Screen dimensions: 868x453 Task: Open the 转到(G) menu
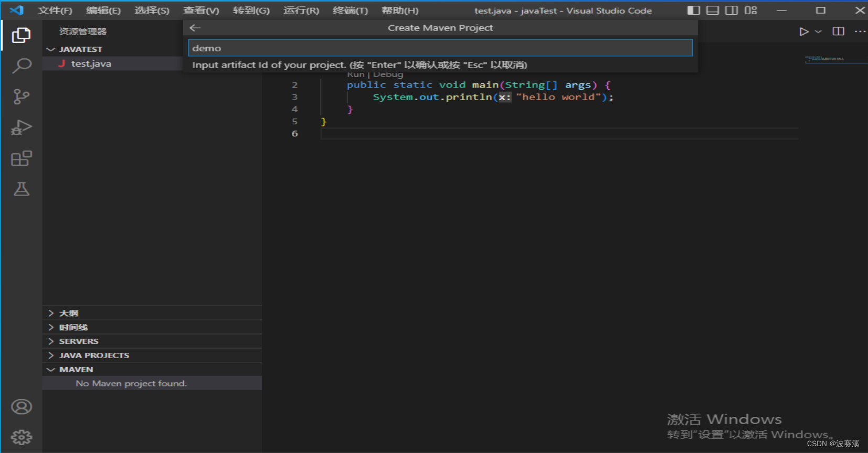(x=251, y=10)
